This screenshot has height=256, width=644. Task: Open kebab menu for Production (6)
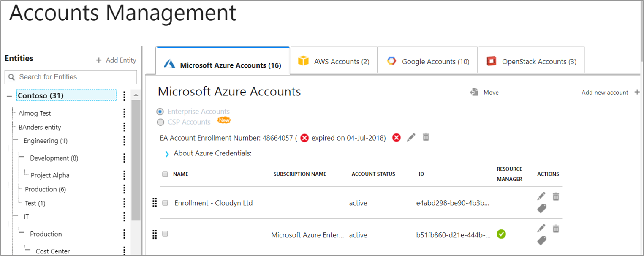tap(124, 189)
